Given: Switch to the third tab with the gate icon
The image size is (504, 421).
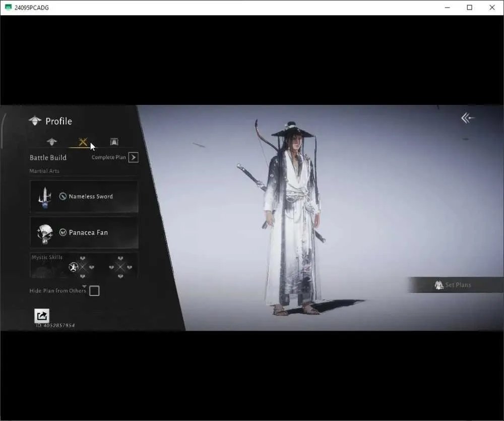Looking at the screenshot, I should tap(114, 142).
